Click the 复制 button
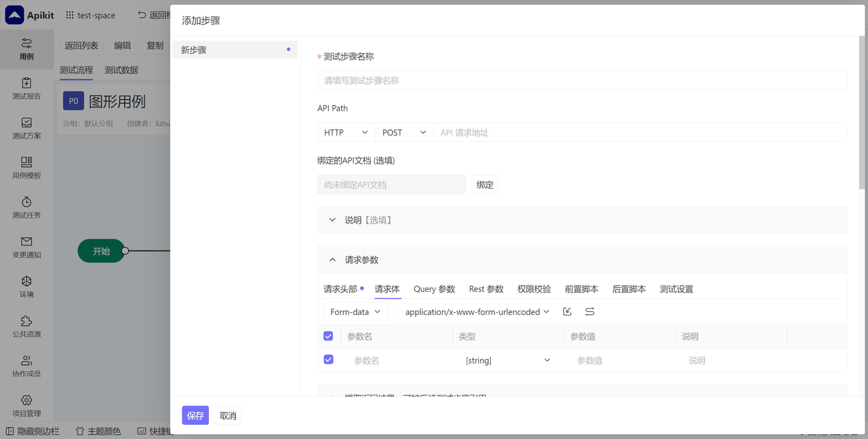This screenshot has width=868, height=439. 155,45
